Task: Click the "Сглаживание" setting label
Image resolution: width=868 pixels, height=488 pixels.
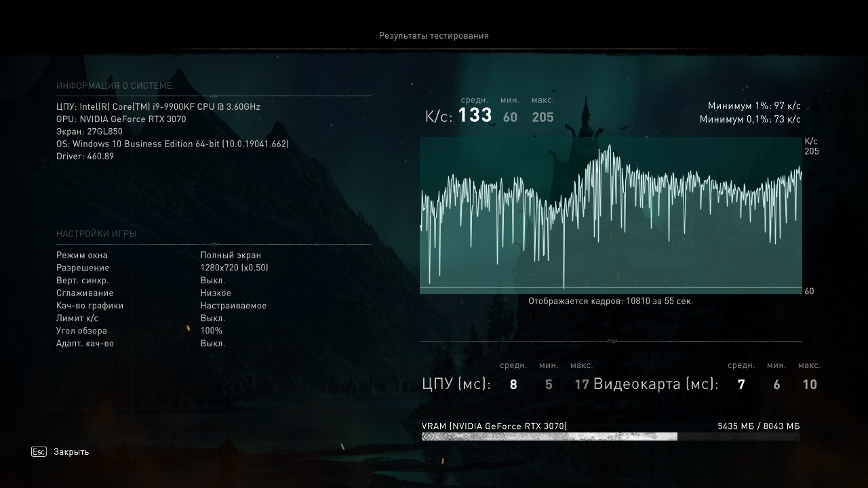Action: pyautogui.click(x=85, y=293)
